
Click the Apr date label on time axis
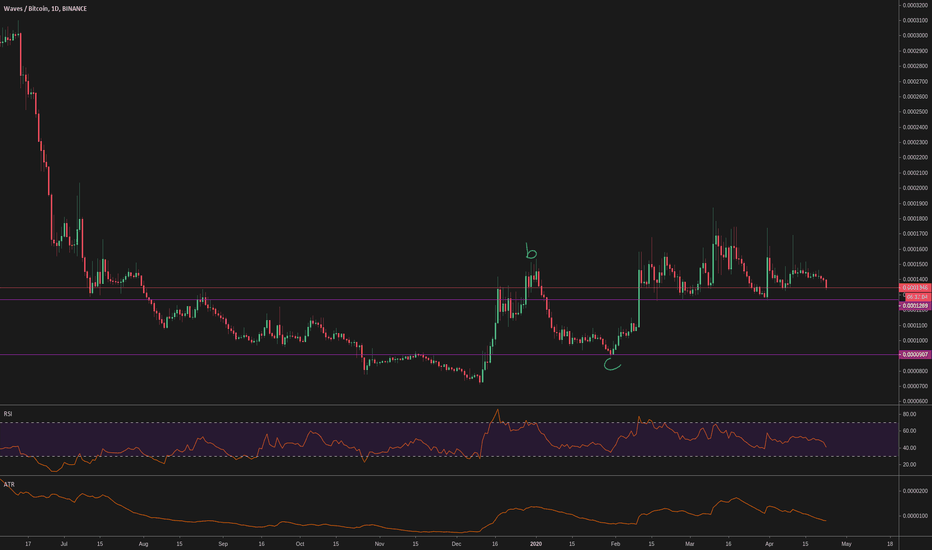769,543
